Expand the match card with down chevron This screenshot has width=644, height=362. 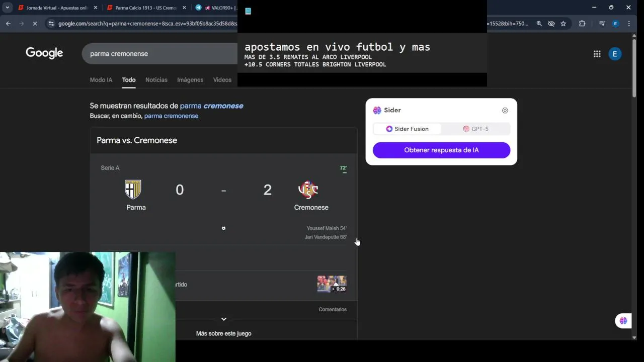[x=224, y=319]
